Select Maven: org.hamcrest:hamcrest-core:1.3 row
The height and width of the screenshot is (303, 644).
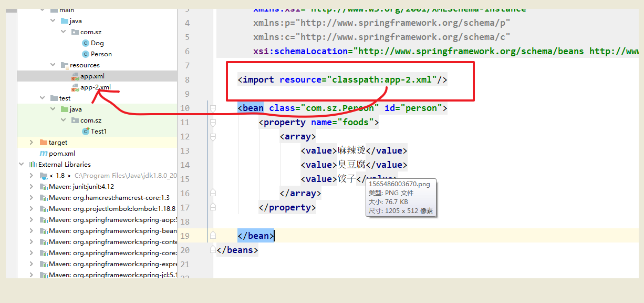[x=109, y=198]
